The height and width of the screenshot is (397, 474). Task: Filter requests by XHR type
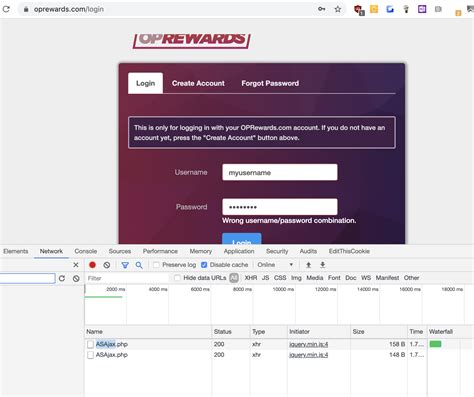pos(251,278)
